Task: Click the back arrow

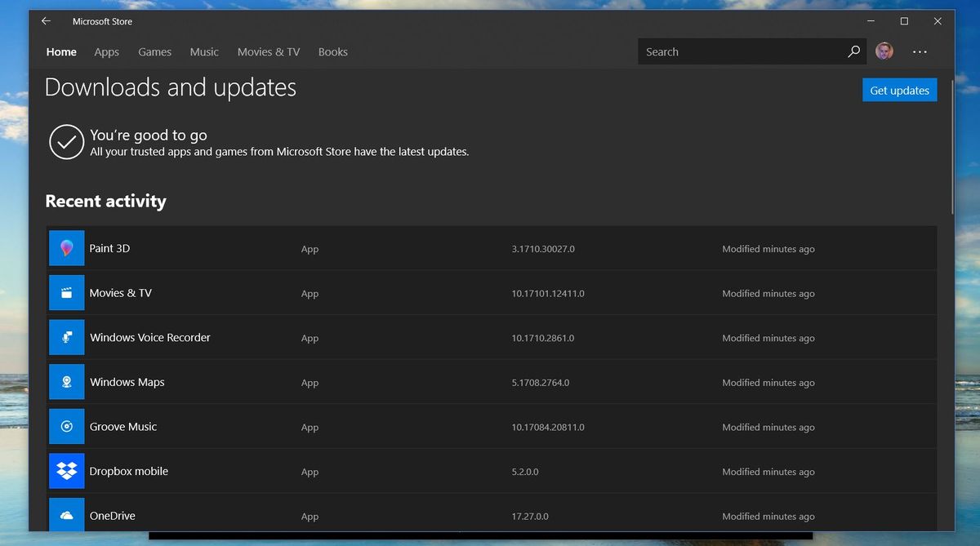Action: click(x=46, y=21)
